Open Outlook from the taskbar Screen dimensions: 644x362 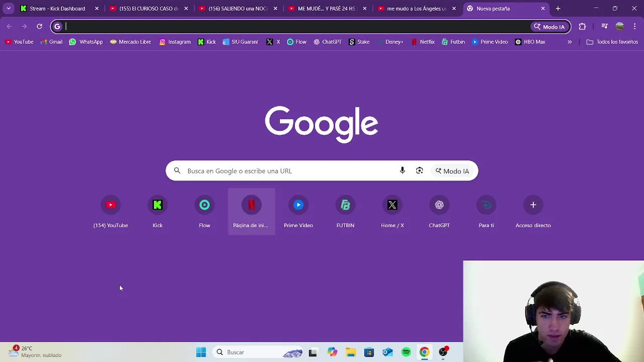tap(388, 352)
